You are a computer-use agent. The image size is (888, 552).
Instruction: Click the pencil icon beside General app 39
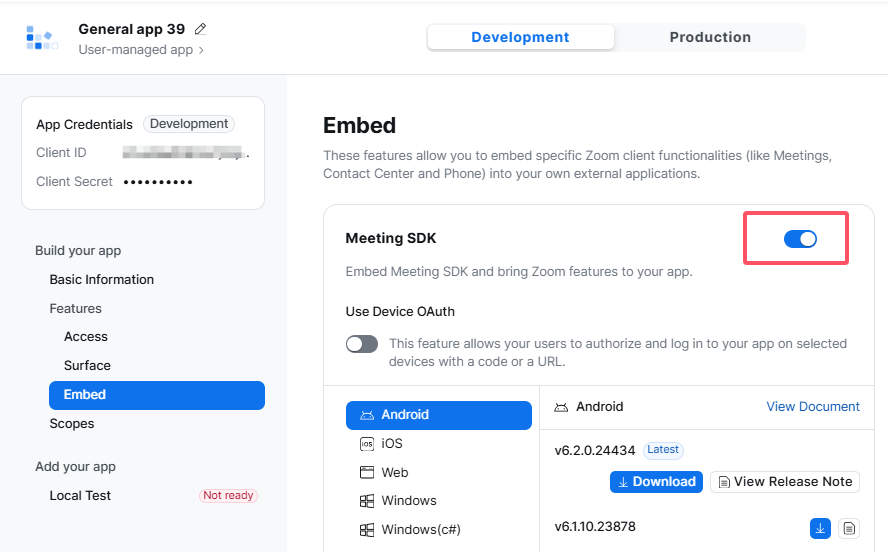[x=201, y=29]
